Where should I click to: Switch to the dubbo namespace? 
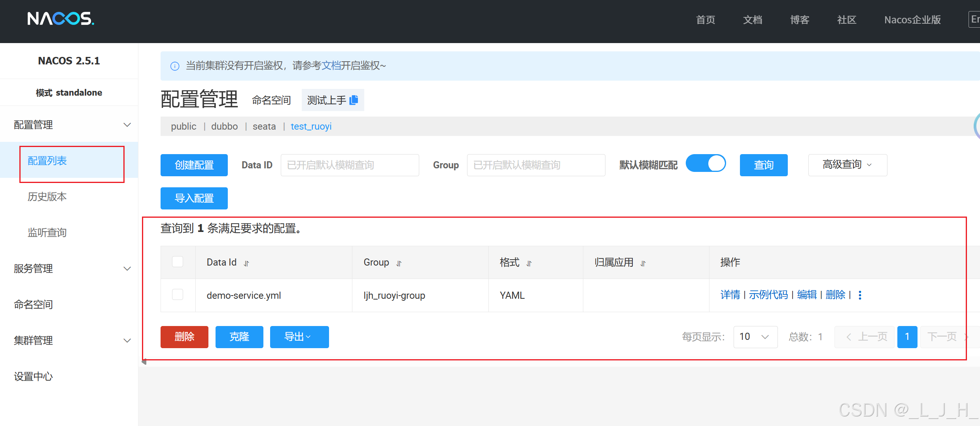224,126
